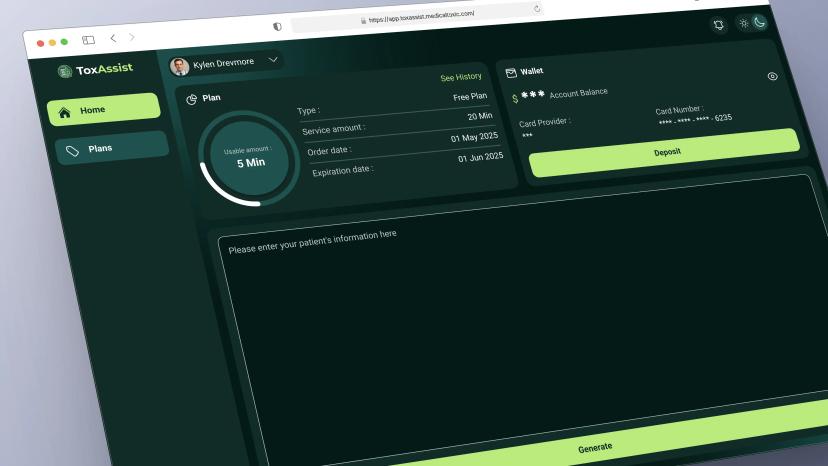Open notifications bell icon
Screen dimensions: 828x466
(719, 25)
